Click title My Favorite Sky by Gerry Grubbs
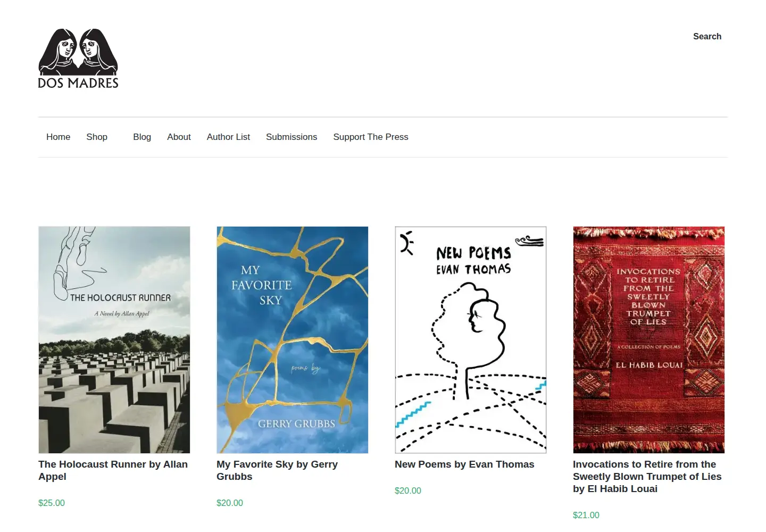 click(x=277, y=470)
